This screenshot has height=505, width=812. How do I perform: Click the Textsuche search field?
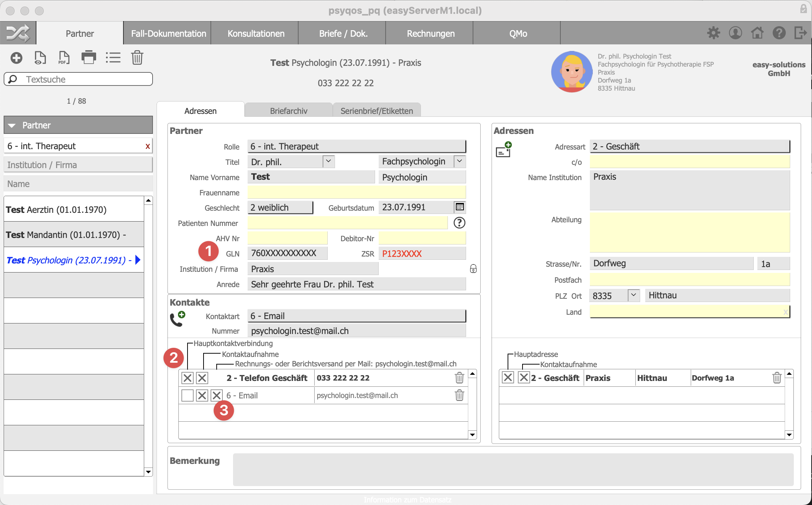point(78,79)
